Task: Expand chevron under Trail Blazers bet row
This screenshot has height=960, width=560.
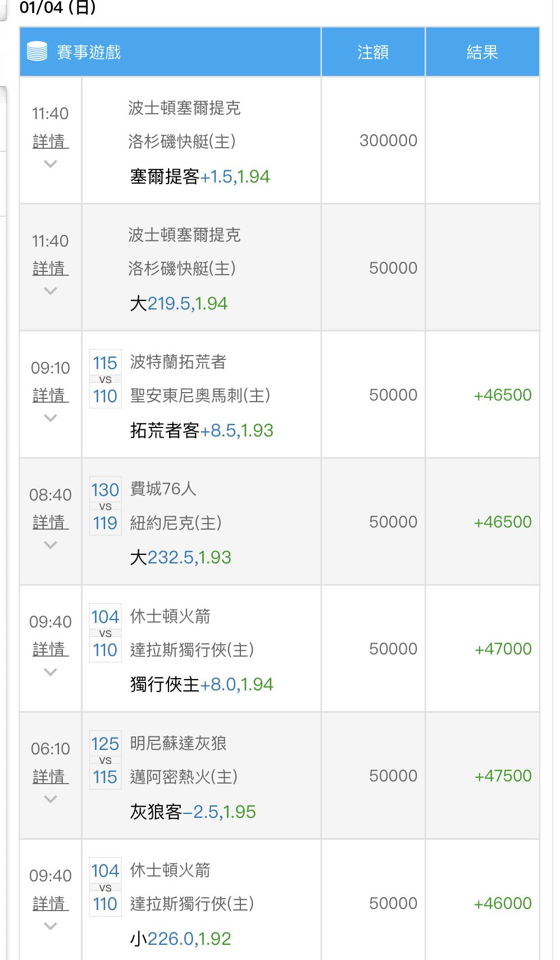Action: coord(51,418)
